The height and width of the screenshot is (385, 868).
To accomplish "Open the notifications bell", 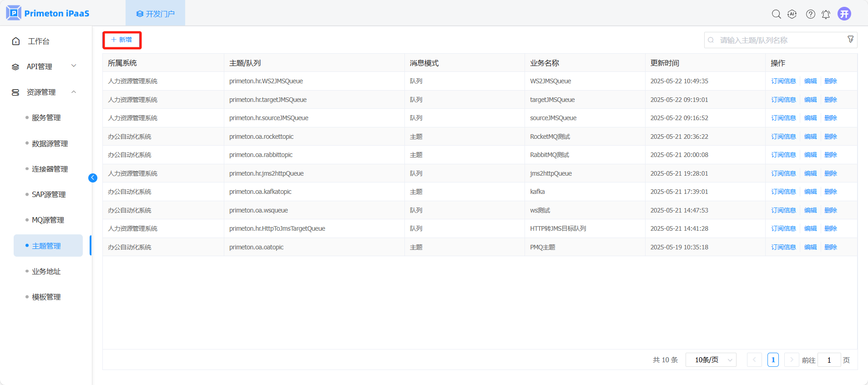I will tap(826, 14).
